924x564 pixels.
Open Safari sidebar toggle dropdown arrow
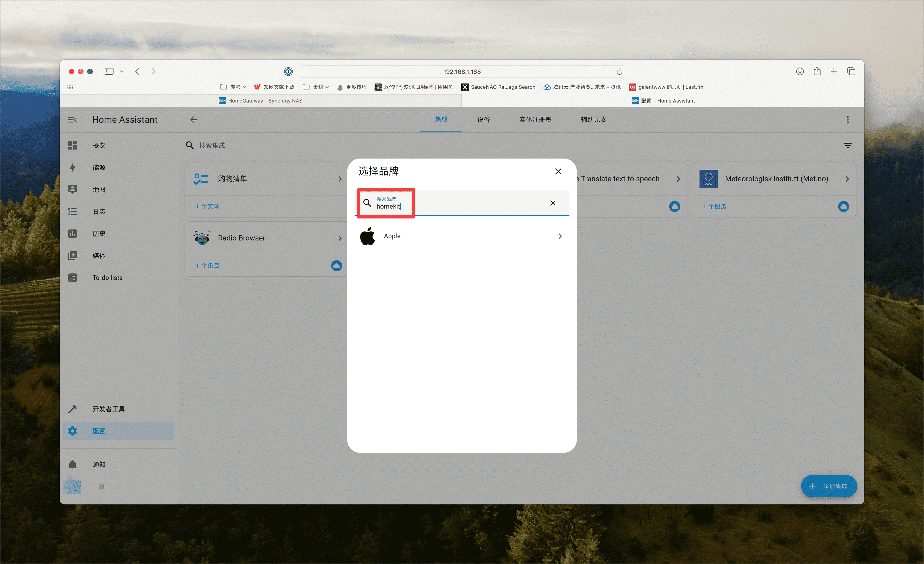[x=122, y=71]
